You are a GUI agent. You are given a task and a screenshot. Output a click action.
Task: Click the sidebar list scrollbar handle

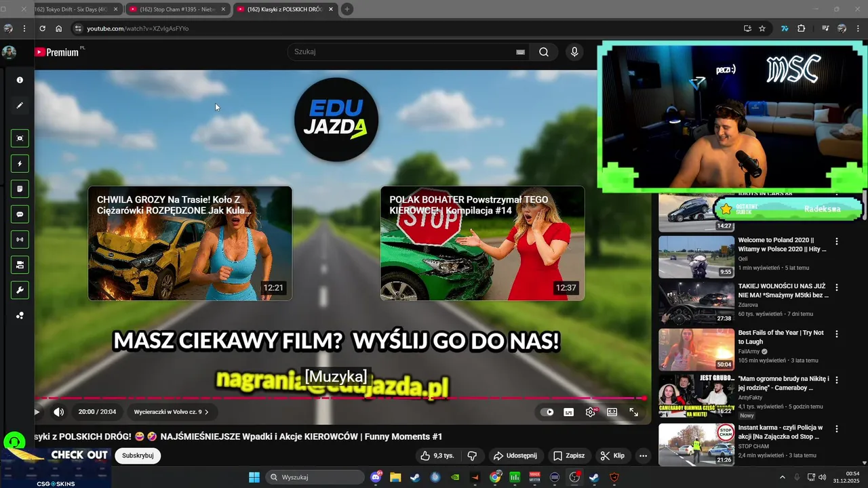(865, 205)
